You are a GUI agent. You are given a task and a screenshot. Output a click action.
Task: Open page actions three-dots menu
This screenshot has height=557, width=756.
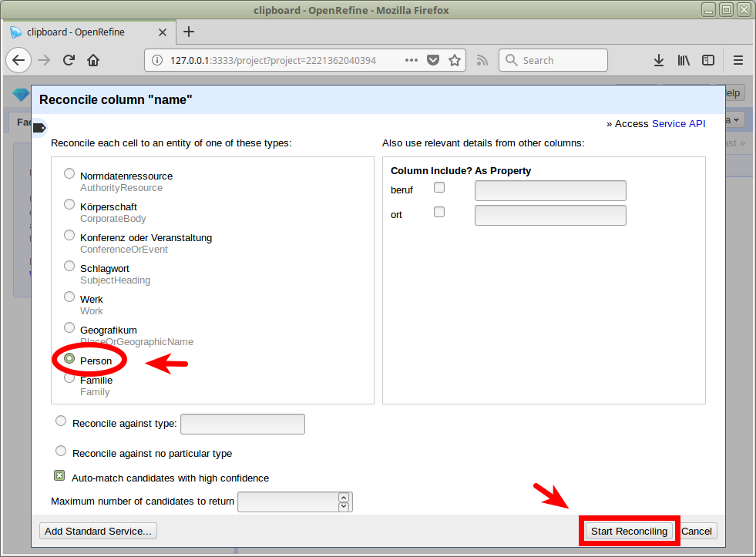(411, 60)
